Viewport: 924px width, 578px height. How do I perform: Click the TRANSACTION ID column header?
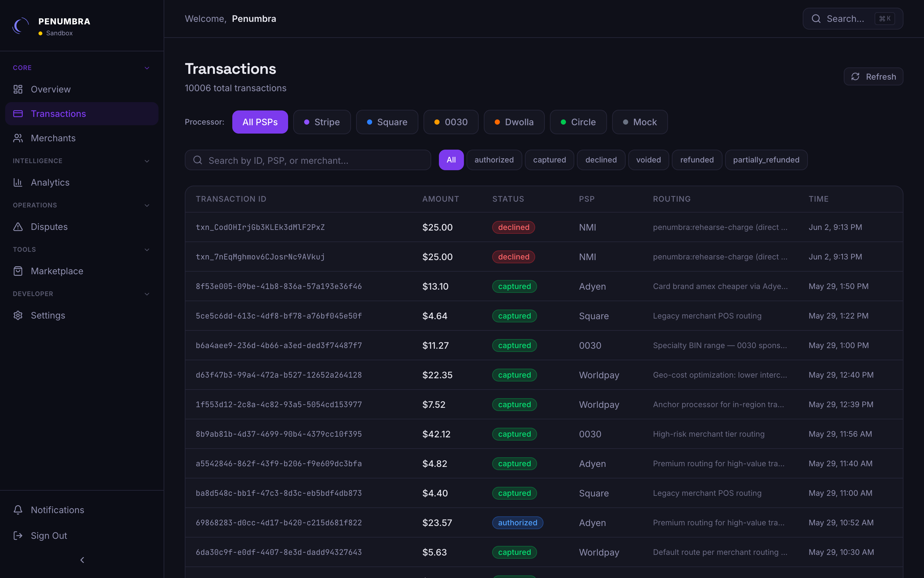coord(231,199)
